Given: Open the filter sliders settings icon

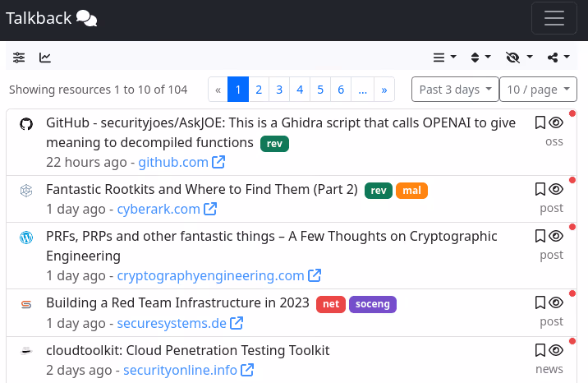Looking at the screenshot, I should [x=19, y=58].
